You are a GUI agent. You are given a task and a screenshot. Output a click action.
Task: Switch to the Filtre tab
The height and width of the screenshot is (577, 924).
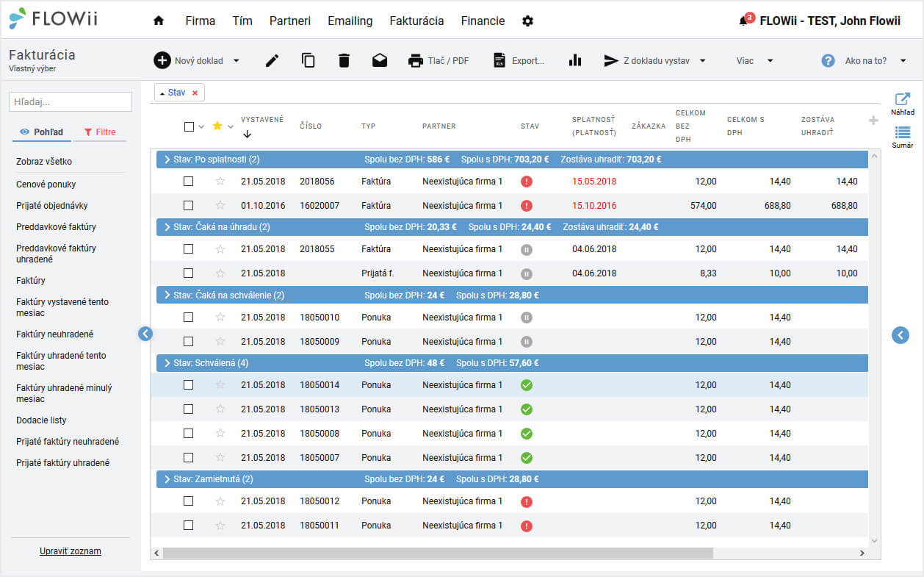pyautogui.click(x=99, y=132)
